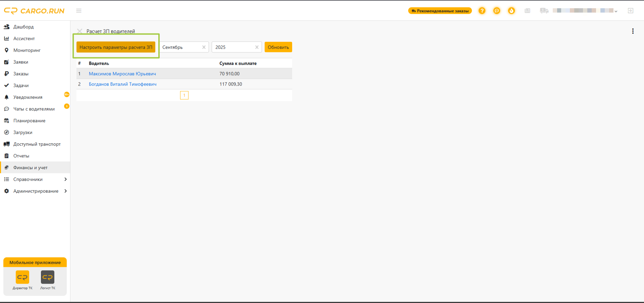Screen dimensions: 644x303
Task: Click the 117 009,30 amount cell
Action: [231, 84]
